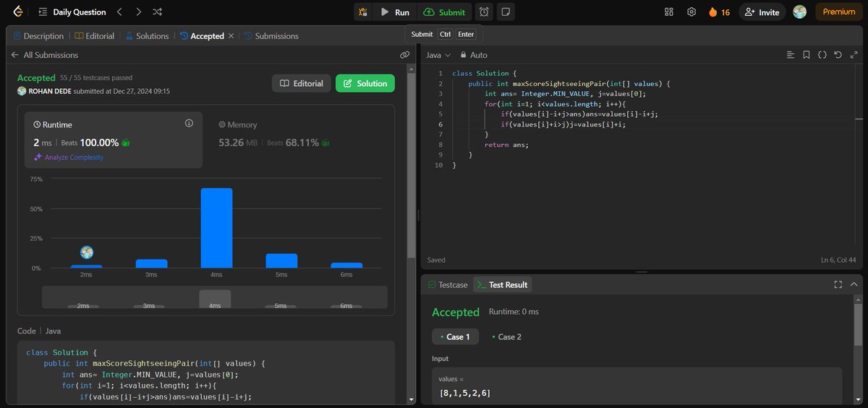
Task: Copy submission link icon
Action: pyautogui.click(x=405, y=55)
